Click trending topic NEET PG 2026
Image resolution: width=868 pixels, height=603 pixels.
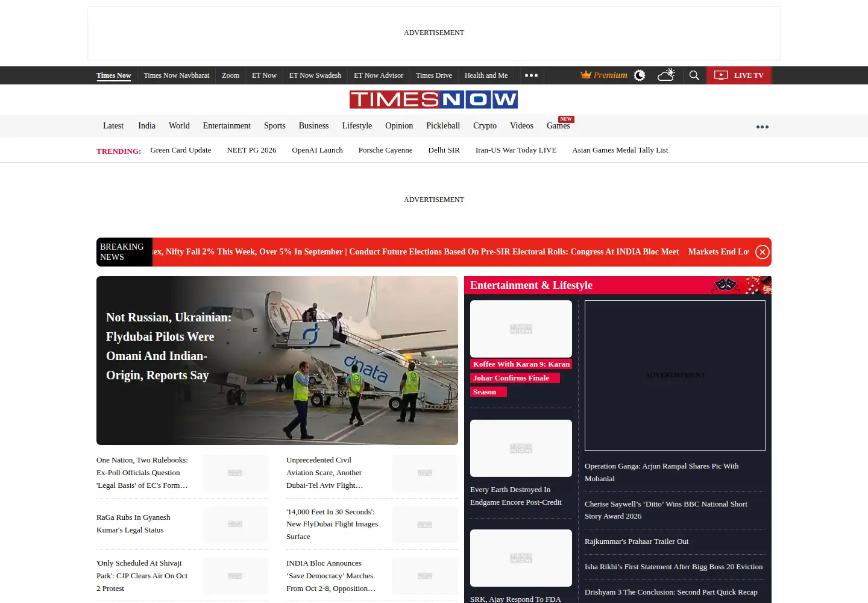(251, 150)
